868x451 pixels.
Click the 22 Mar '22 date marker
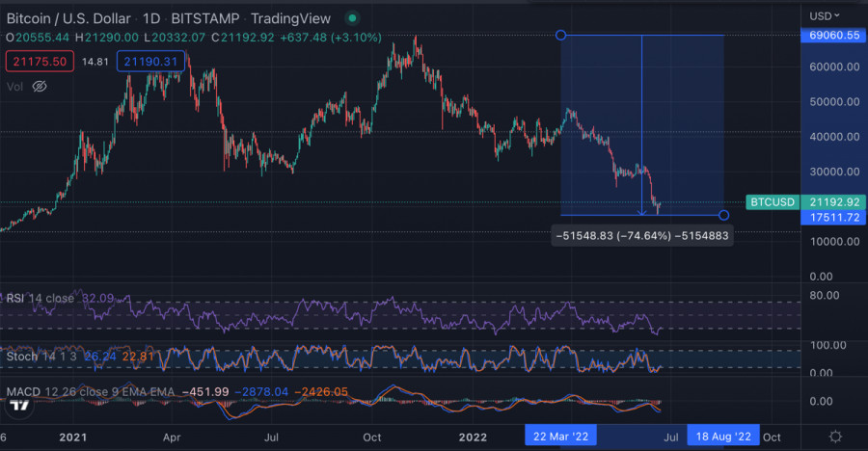tap(560, 437)
